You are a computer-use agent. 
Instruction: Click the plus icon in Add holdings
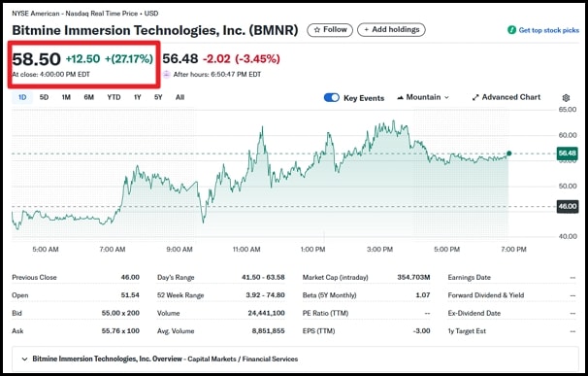[x=367, y=30]
